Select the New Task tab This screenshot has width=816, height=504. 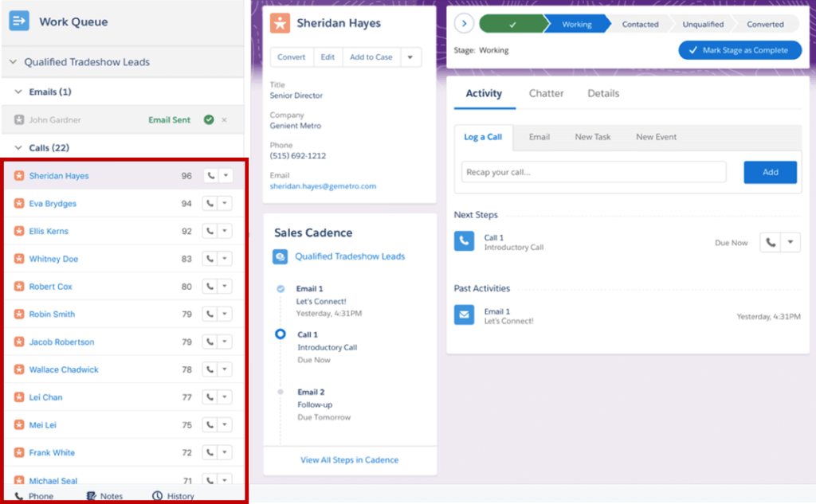(x=592, y=137)
